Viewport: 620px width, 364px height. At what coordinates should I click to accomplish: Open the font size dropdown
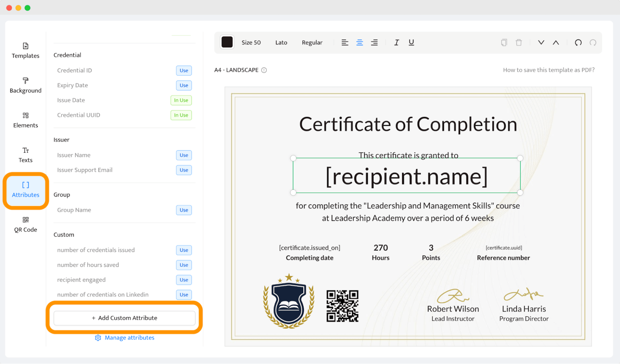[252, 42]
